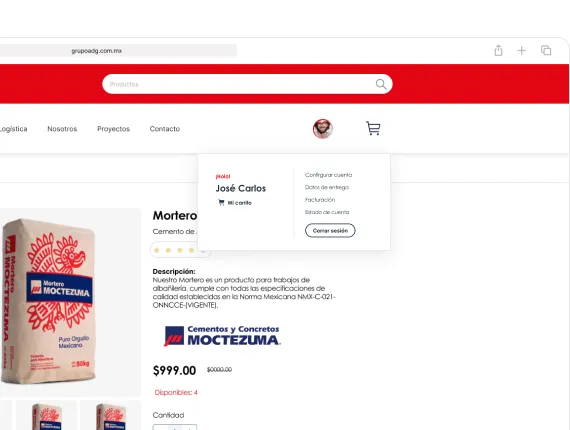Tap the browser share icon

point(498,50)
